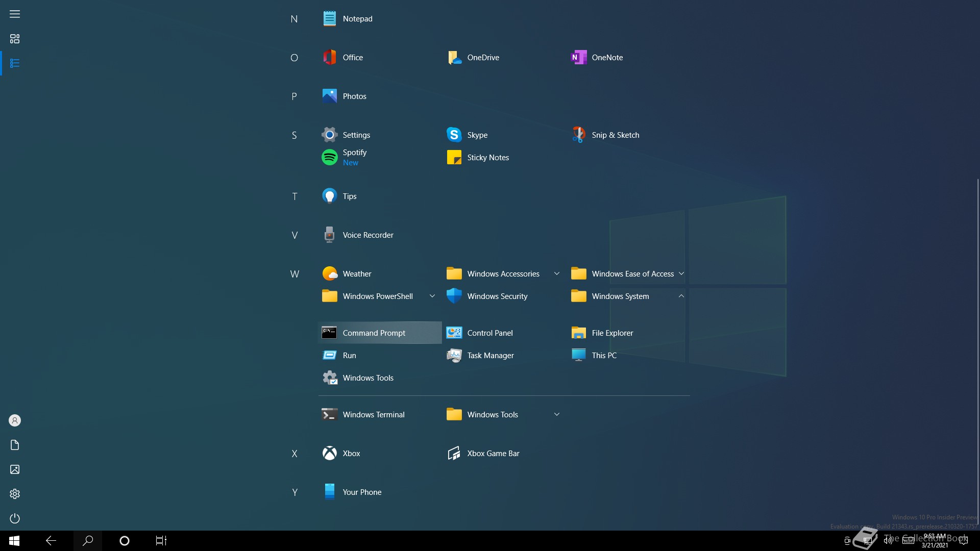
Task: Launch Skype
Action: coord(504,135)
